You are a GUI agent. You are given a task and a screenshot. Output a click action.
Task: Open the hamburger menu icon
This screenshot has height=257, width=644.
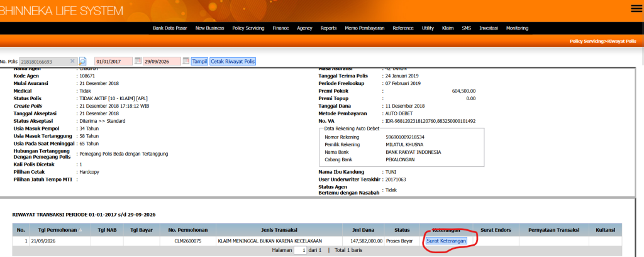click(636, 9)
